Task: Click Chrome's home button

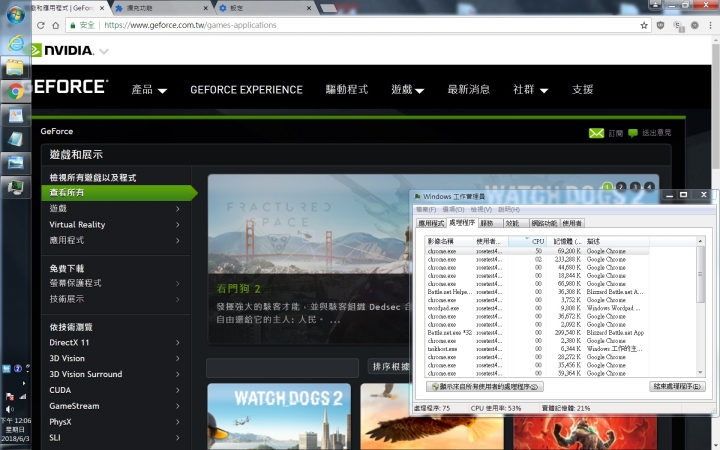Action: (56, 25)
